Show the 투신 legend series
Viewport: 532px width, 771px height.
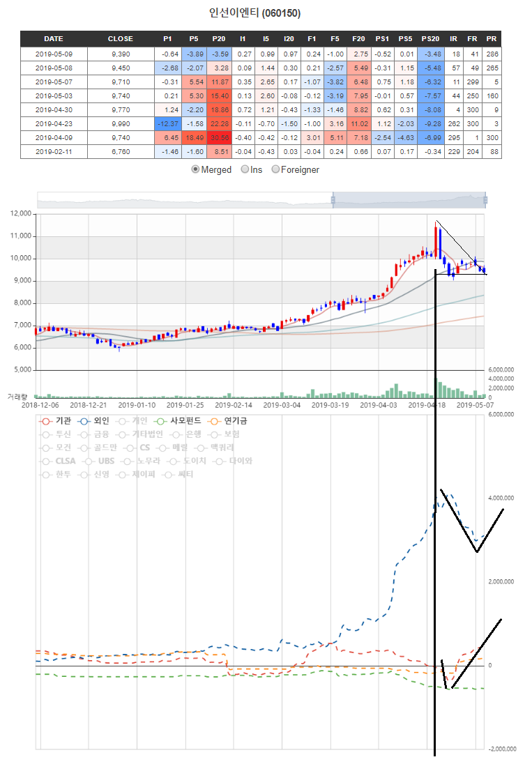coord(55,434)
